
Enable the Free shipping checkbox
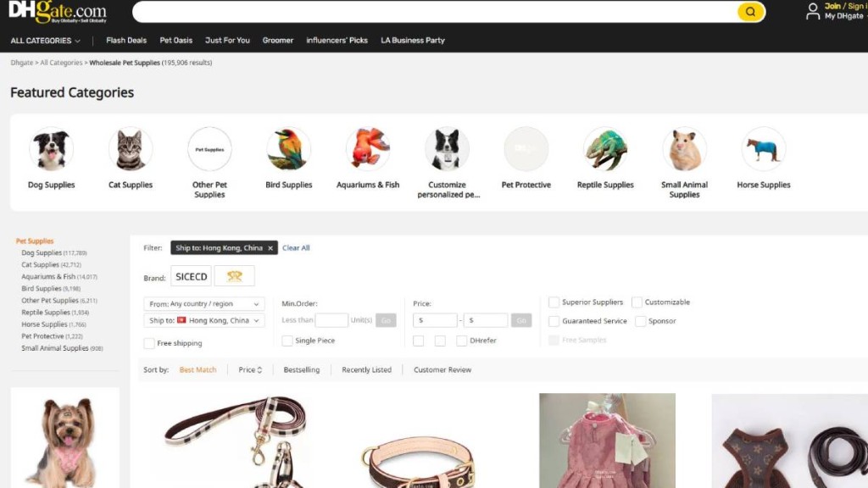click(149, 343)
